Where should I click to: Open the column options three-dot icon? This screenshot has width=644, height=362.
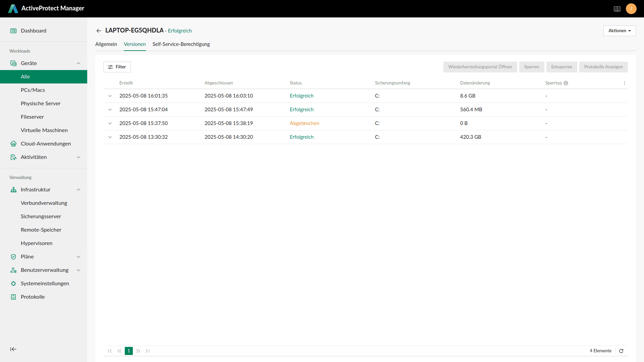(x=625, y=83)
